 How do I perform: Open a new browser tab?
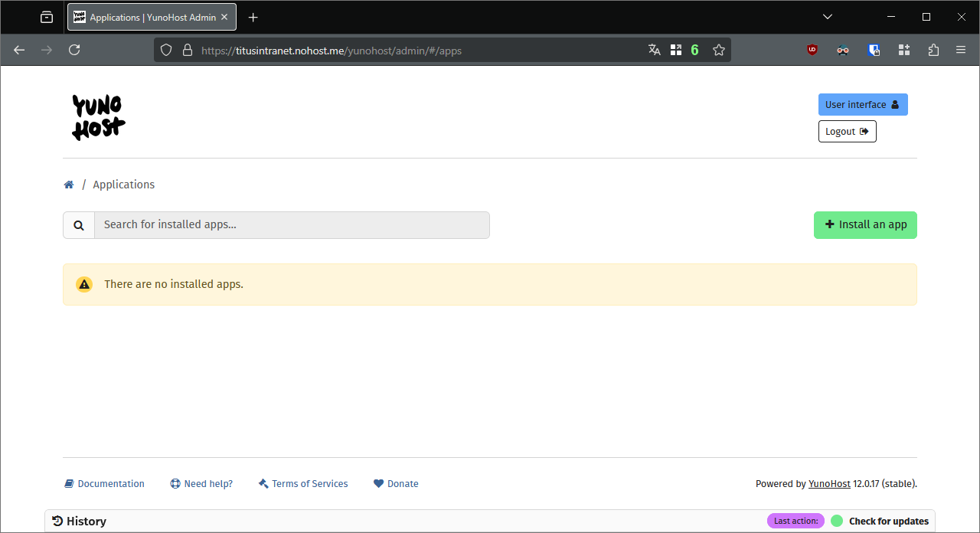(253, 17)
